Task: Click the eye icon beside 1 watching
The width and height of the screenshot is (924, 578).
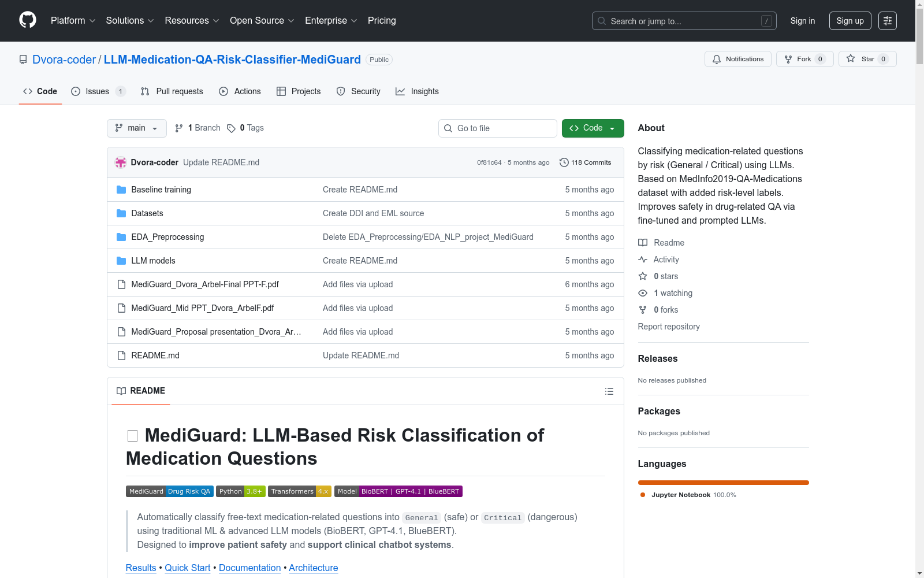Action: click(x=643, y=293)
